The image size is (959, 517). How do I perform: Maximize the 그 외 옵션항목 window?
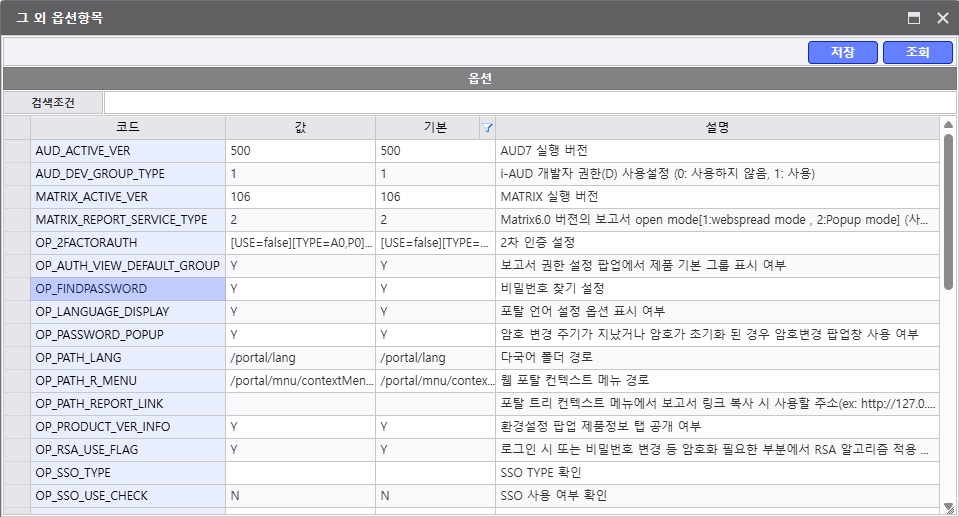(x=913, y=17)
